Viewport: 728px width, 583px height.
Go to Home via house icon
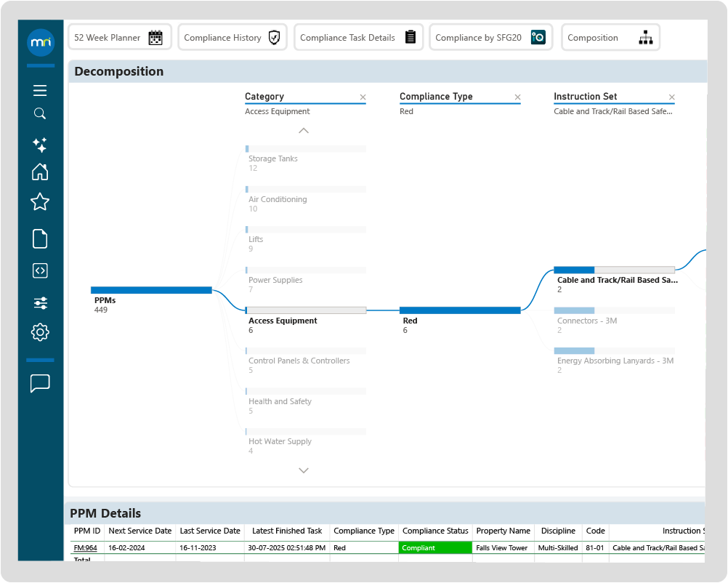click(x=40, y=172)
